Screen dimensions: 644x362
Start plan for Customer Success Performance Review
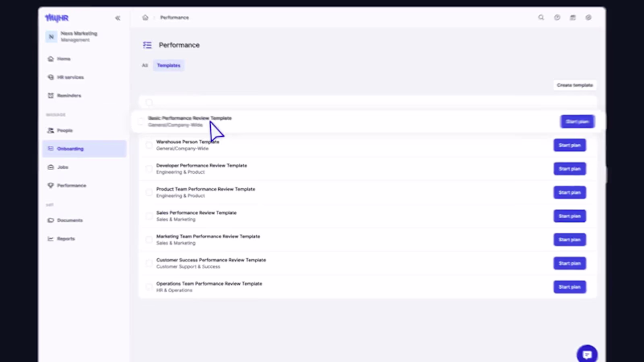click(x=569, y=263)
